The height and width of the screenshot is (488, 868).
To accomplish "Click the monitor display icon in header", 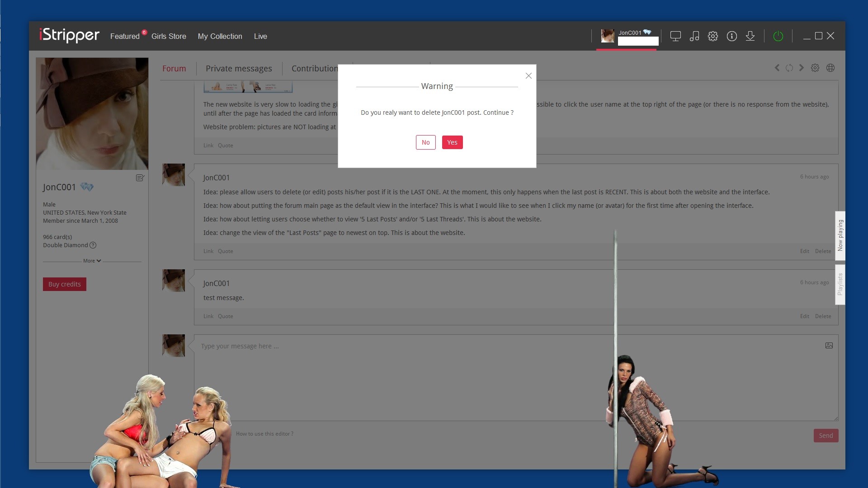I will pos(675,36).
